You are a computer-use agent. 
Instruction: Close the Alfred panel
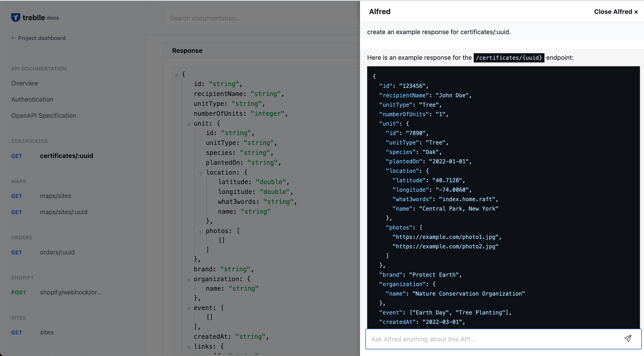click(x=616, y=12)
